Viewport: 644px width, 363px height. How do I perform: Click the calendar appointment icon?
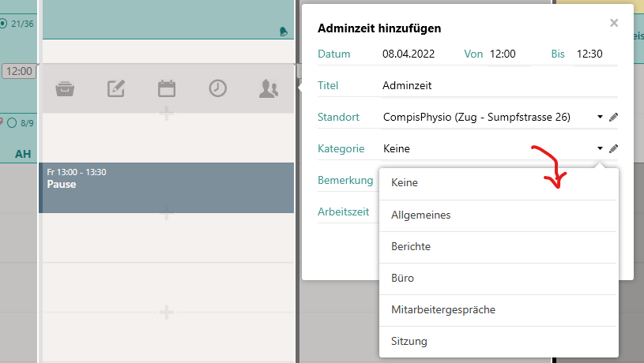167,88
